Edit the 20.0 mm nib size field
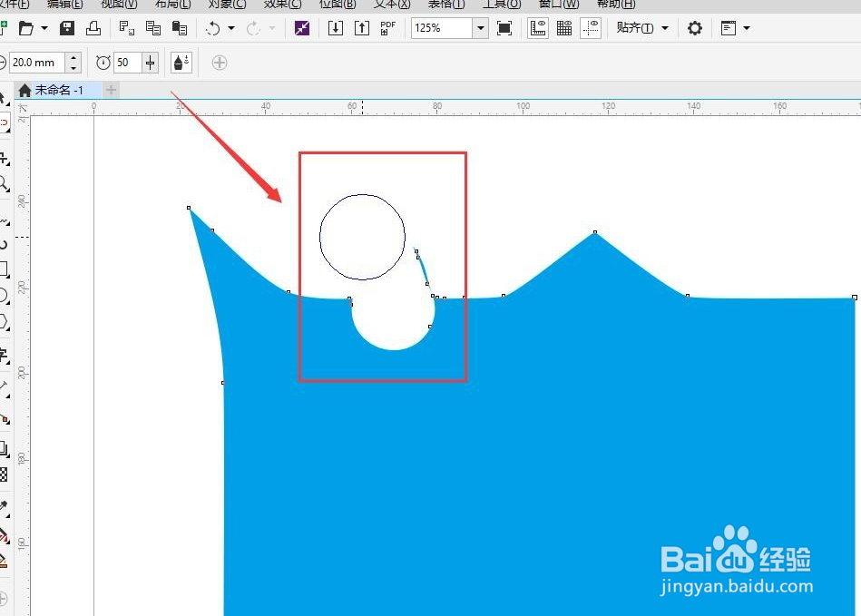The image size is (861, 616). click(x=37, y=63)
